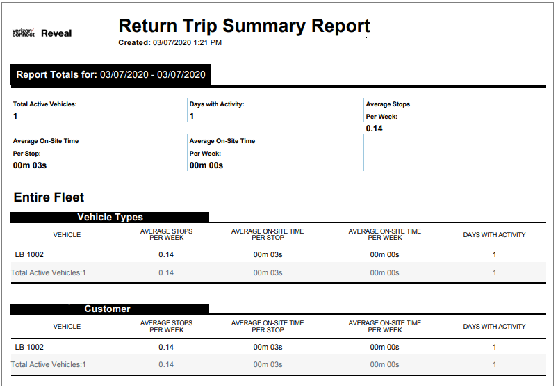The height and width of the screenshot is (392, 558).
Task: Click the Verizon Connect Reveal logo
Action: coord(42,33)
